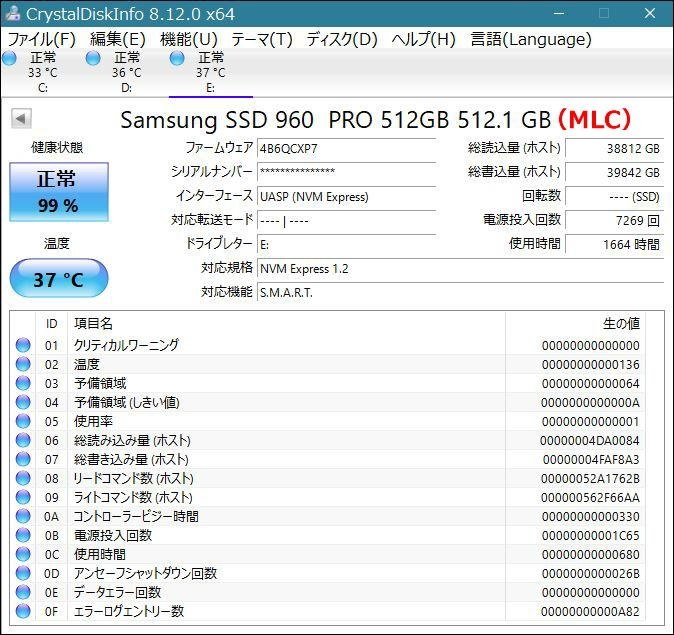The height and width of the screenshot is (635, 674).
Task: Click raw value 00000004FAF8A3
Action: click(591, 460)
